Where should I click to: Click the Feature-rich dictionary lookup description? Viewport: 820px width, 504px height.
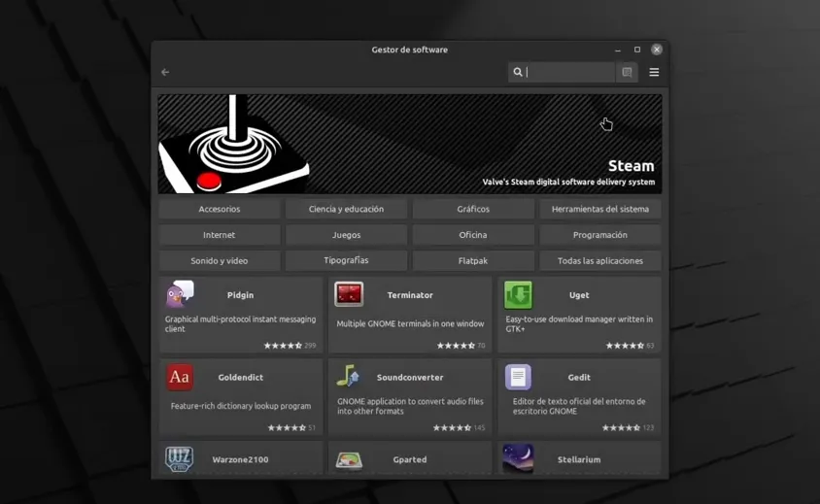tap(241, 406)
